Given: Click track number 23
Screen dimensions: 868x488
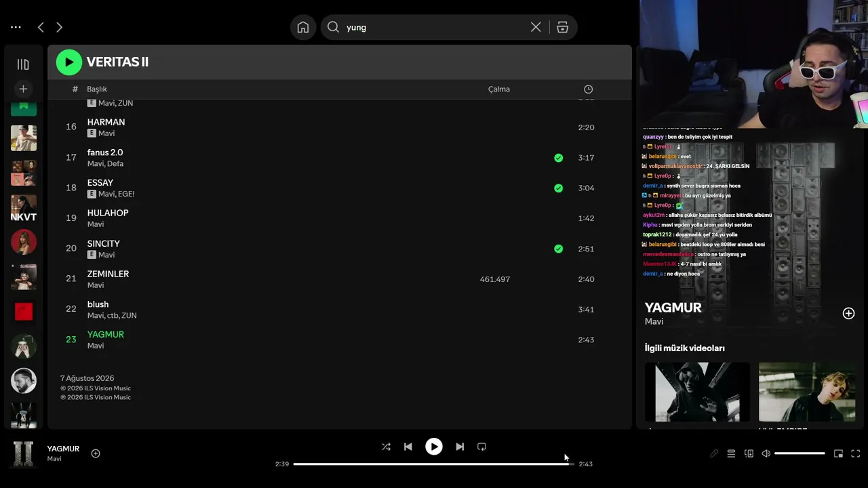Looking at the screenshot, I should pos(71,340).
